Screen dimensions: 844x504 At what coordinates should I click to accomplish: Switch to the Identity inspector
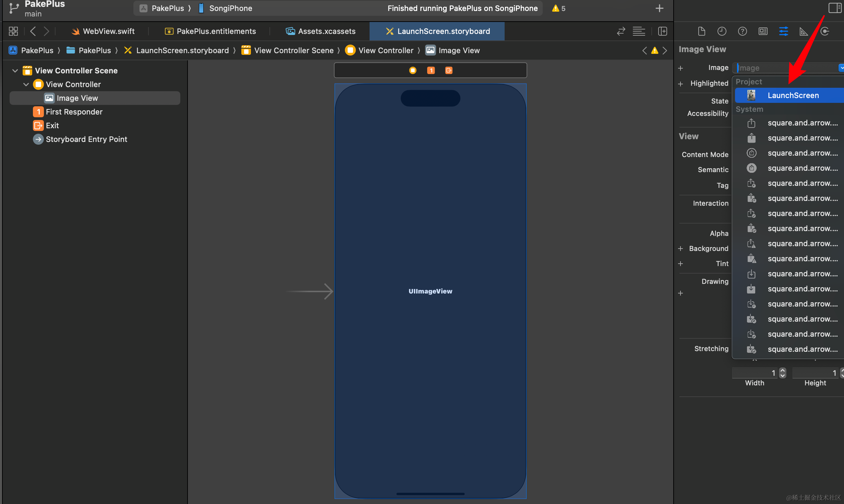(x=763, y=32)
